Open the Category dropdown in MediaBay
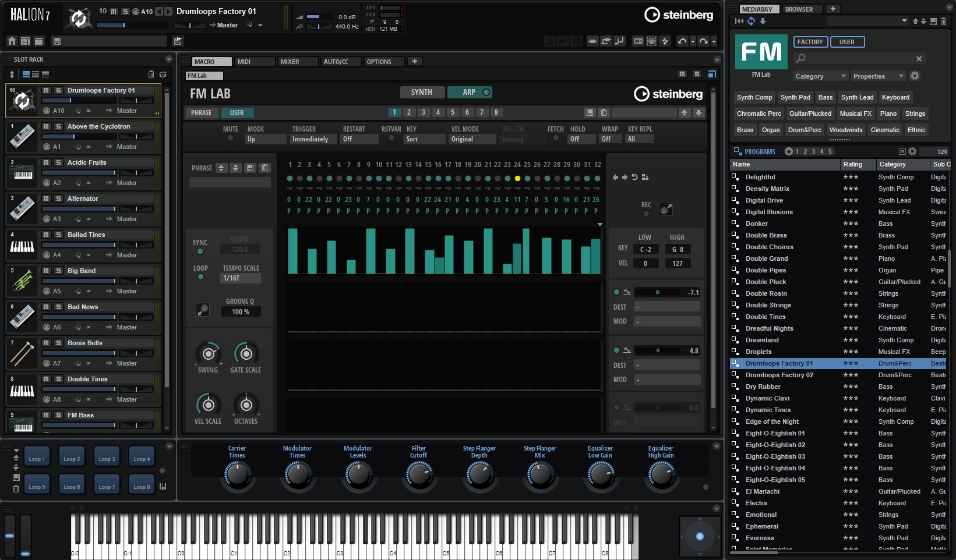The height and width of the screenshot is (560, 956). pyautogui.click(x=820, y=76)
